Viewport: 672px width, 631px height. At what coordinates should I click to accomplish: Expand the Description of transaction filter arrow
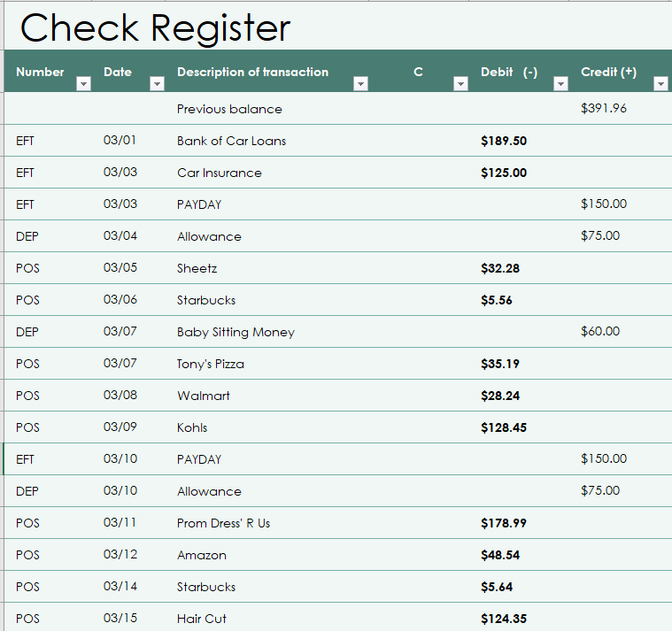[361, 83]
